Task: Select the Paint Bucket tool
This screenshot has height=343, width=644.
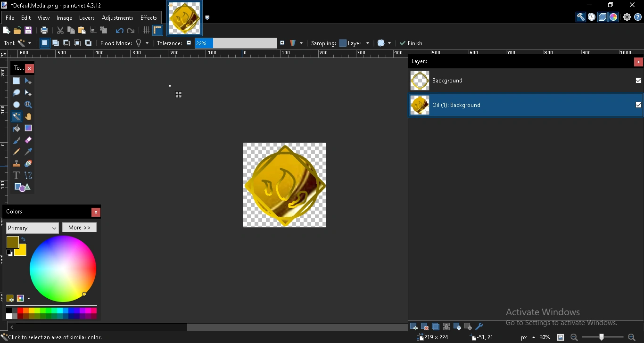Action: click(x=17, y=128)
